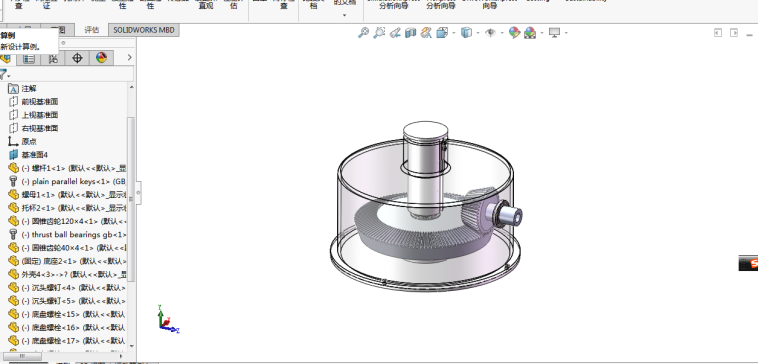
Task: Select 圆锥齿轮40×4<1> component
Action: click(x=73, y=248)
